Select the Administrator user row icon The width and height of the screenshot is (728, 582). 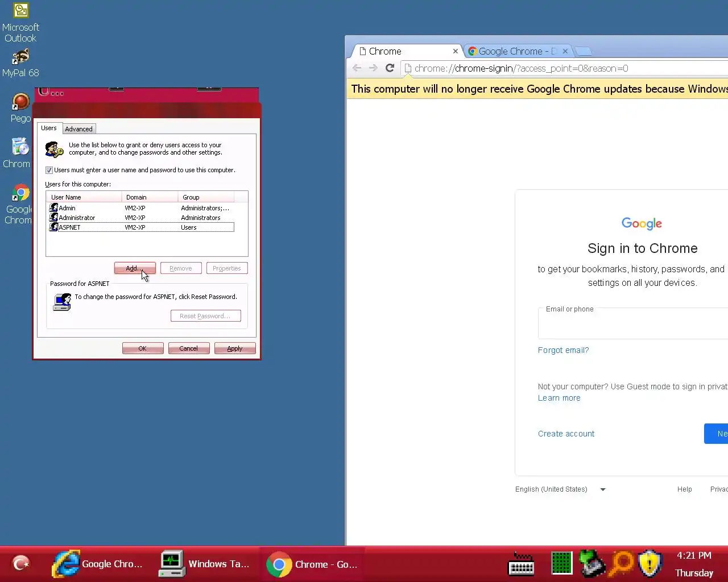54,217
